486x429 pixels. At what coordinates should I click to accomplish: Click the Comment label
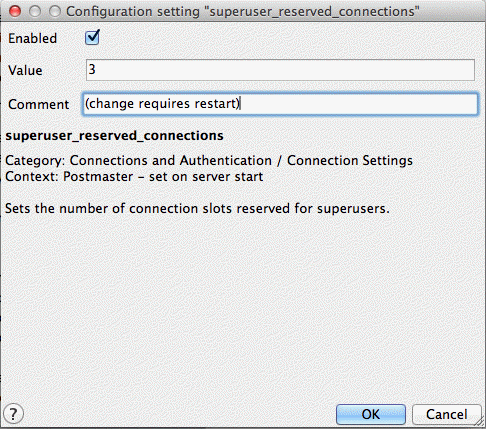click(x=39, y=104)
